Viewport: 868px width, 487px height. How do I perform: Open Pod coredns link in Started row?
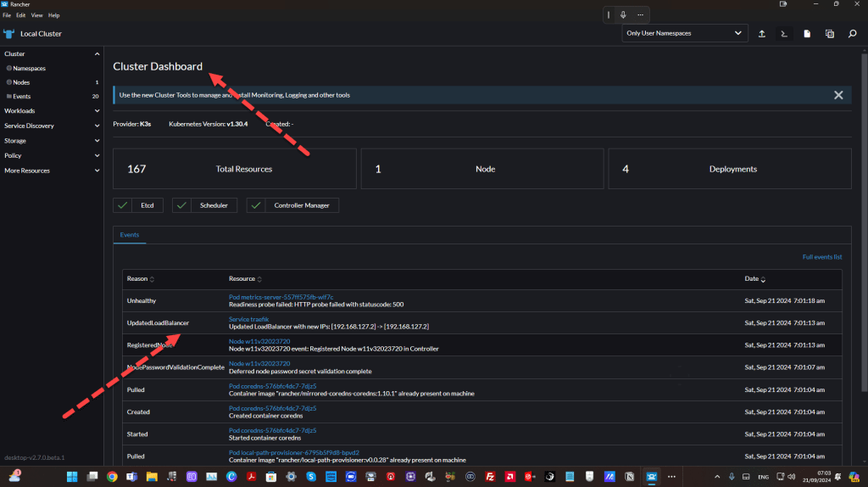272,430
